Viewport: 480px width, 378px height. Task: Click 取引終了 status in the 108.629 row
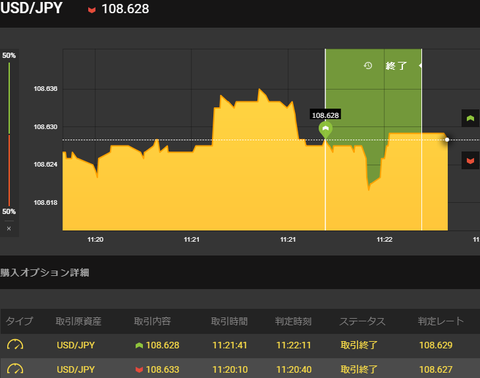359,345
